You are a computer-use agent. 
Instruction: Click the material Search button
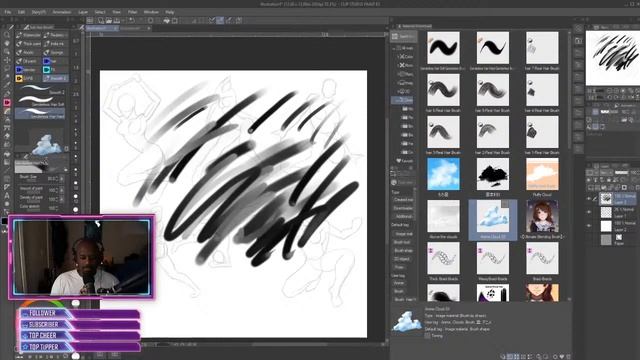click(x=403, y=36)
